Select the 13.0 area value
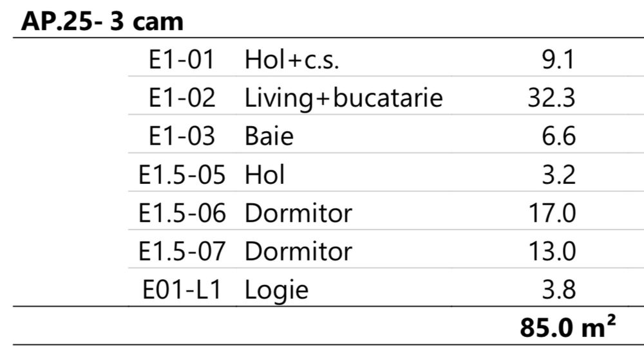Viewport: 644px width, 346px height. [x=549, y=251]
